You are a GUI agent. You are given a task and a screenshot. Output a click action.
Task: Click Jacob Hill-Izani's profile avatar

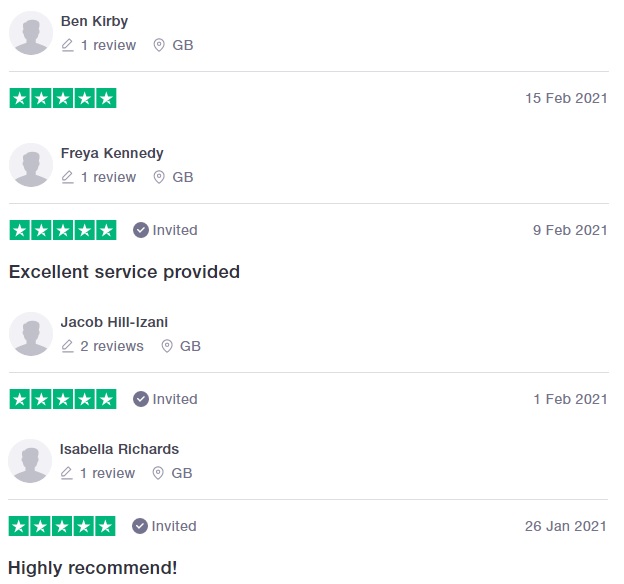(x=31, y=334)
